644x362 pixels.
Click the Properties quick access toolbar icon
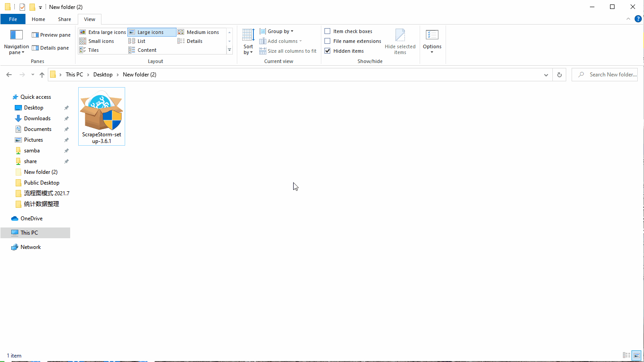pyautogui.click(x=22, y=7)
